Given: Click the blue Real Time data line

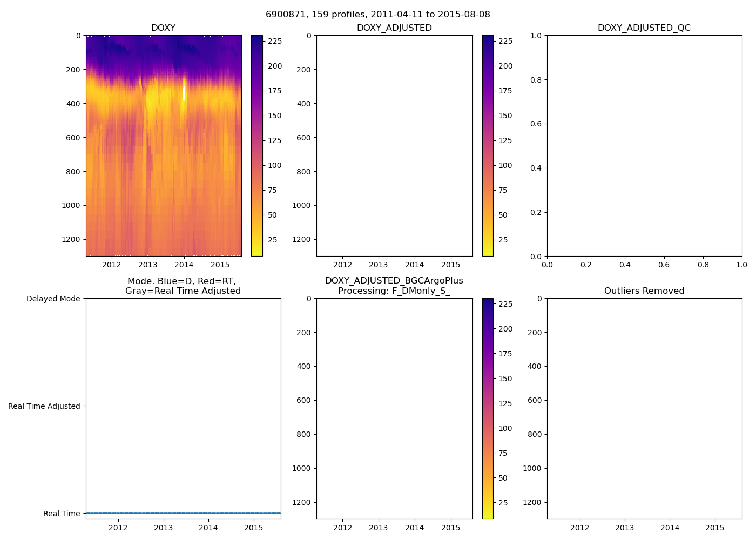Looking at the screenshot, I should 184,513.
